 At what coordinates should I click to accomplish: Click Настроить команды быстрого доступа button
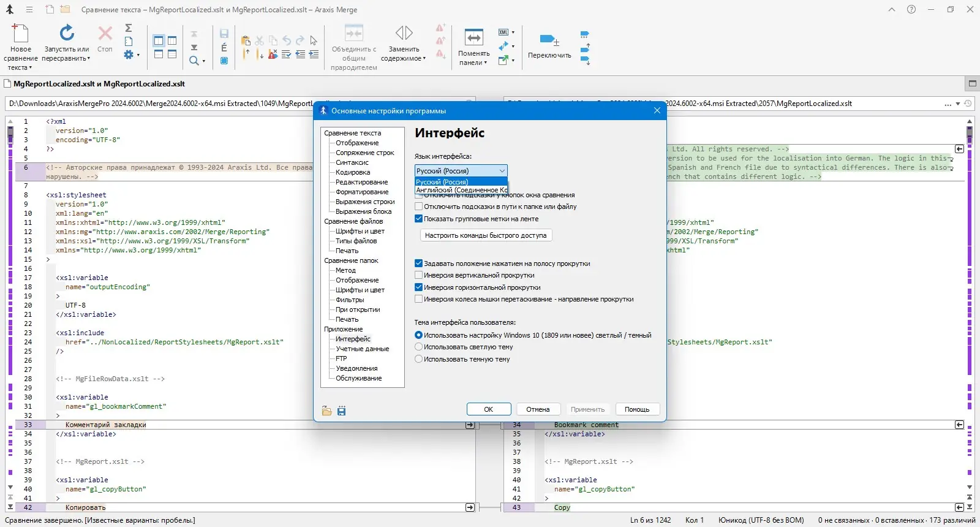[485, 235]
